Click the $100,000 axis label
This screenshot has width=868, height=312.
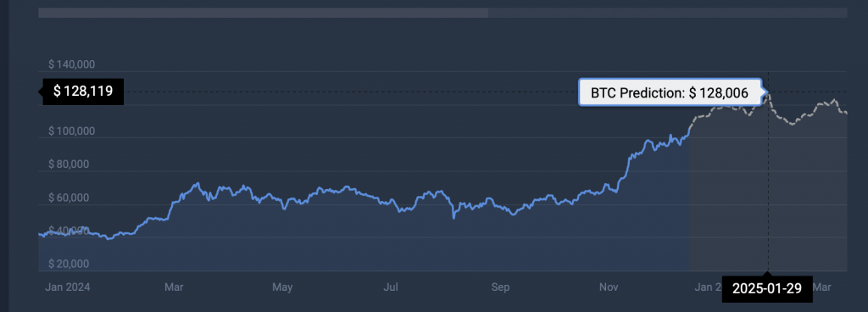coord(72,131)
